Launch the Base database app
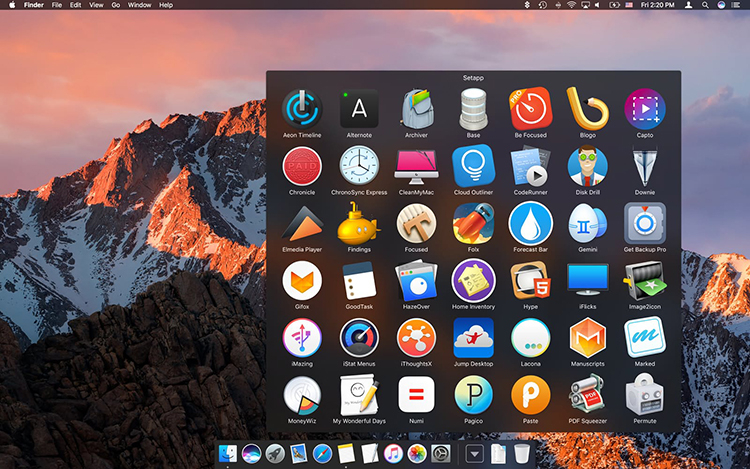Screen dimensions: 750x469 point(474,109)
